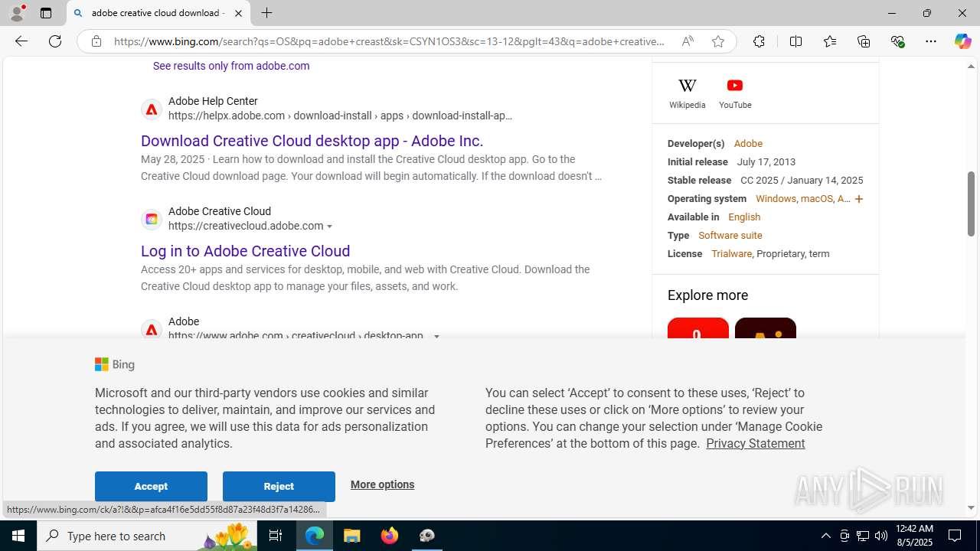
Task: Open the YouTube link
Action: pos(735,93)
